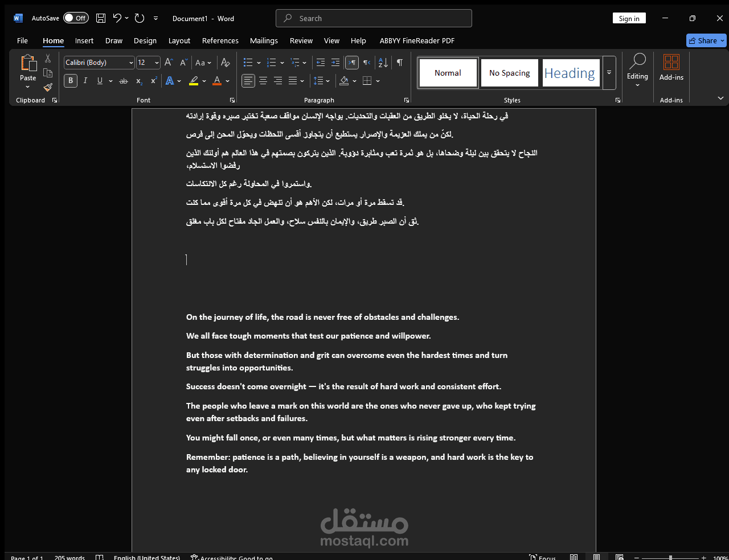Viewport: 729px width, 560px height.
Task: Apply superscript formatting
Action: [153, 81]
